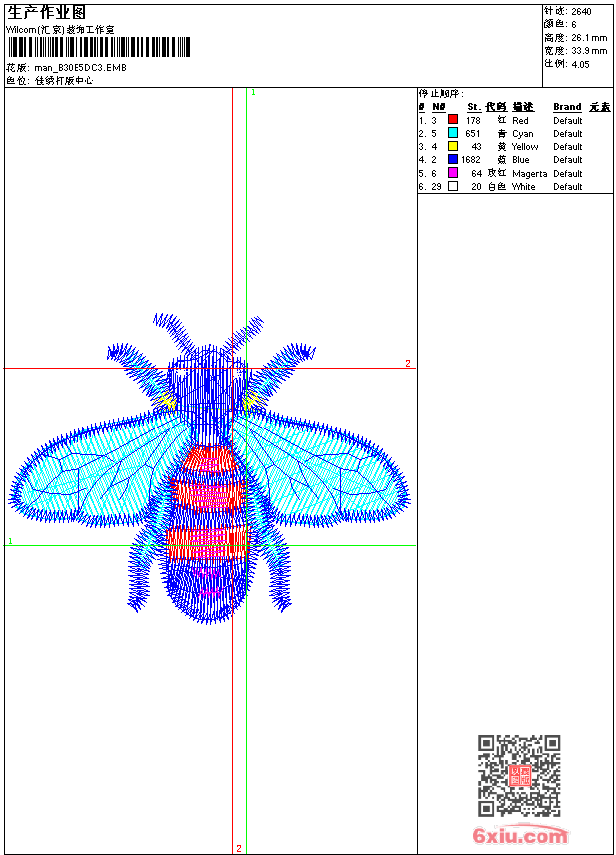
Task: Select the cyan color swatch
Action: [x=453, y=133]
